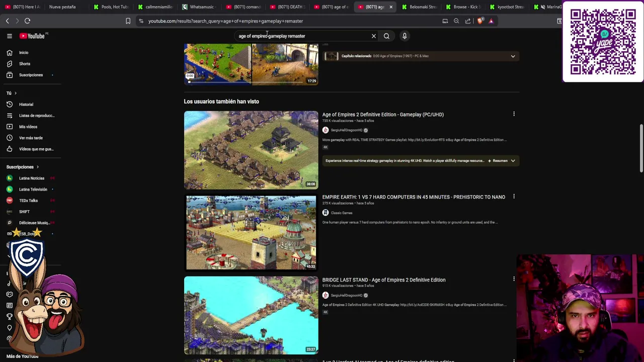
Task: Click the share icon in address bar
Action: pos(468,21)
